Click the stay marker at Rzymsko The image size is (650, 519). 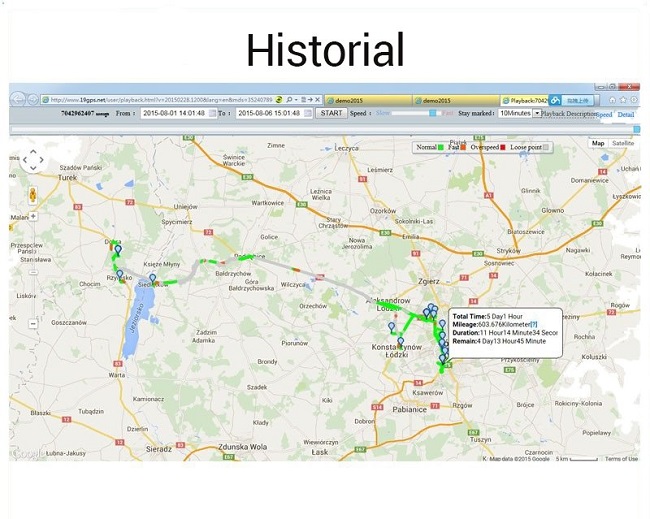(120, 274)
